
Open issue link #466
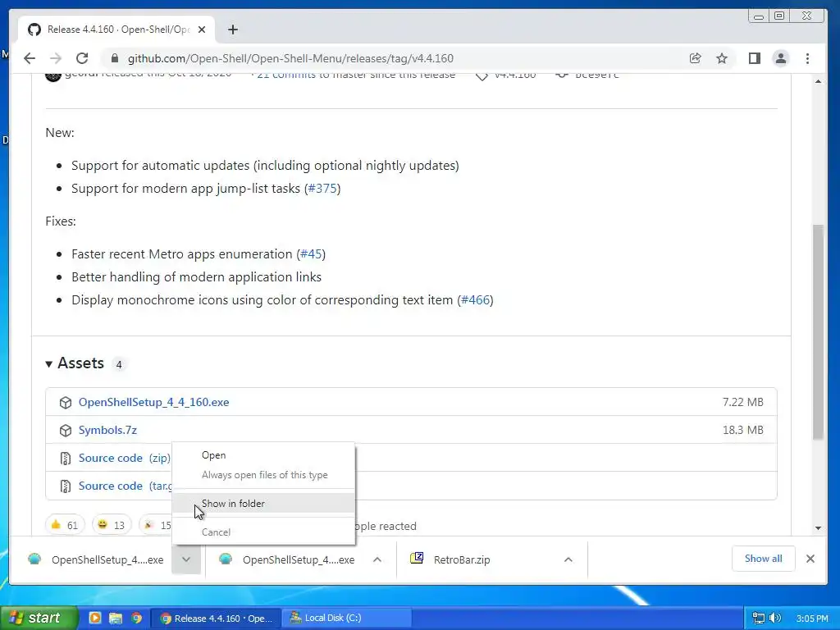475,300
